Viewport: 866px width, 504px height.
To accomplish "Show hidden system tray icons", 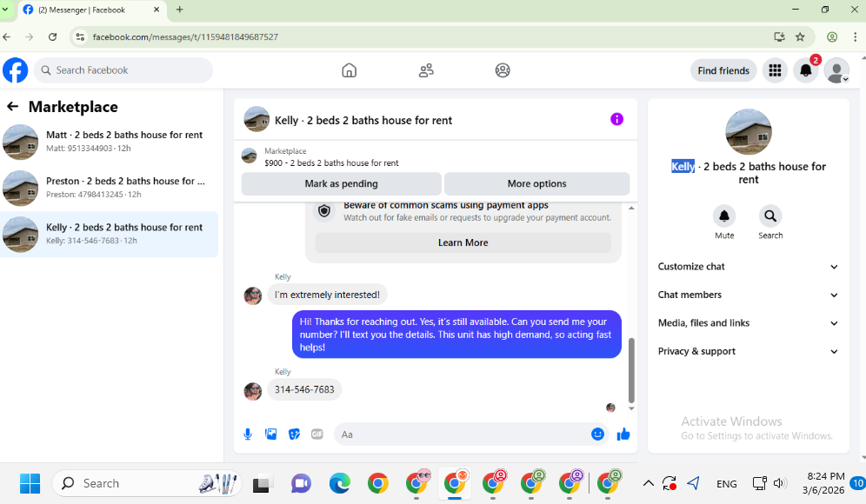I will coord(649,483).
